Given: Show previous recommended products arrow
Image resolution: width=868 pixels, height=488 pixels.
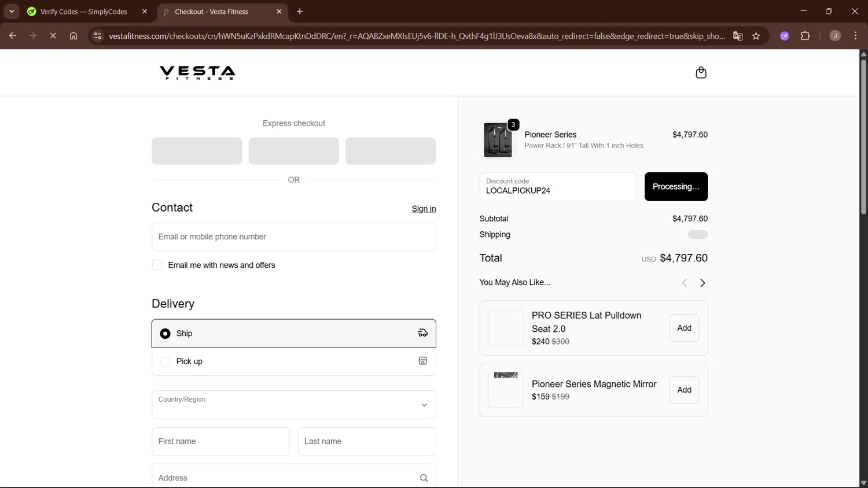Looking at the screenshot, I should (x=685, y=283).
